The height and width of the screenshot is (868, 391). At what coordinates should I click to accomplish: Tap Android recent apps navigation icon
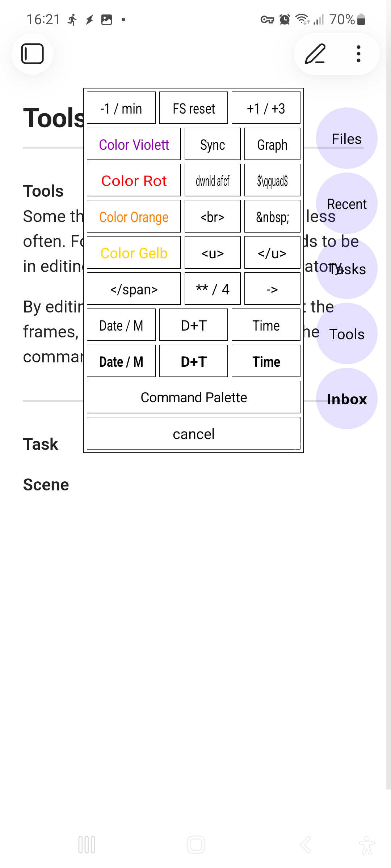coord(87,845)
